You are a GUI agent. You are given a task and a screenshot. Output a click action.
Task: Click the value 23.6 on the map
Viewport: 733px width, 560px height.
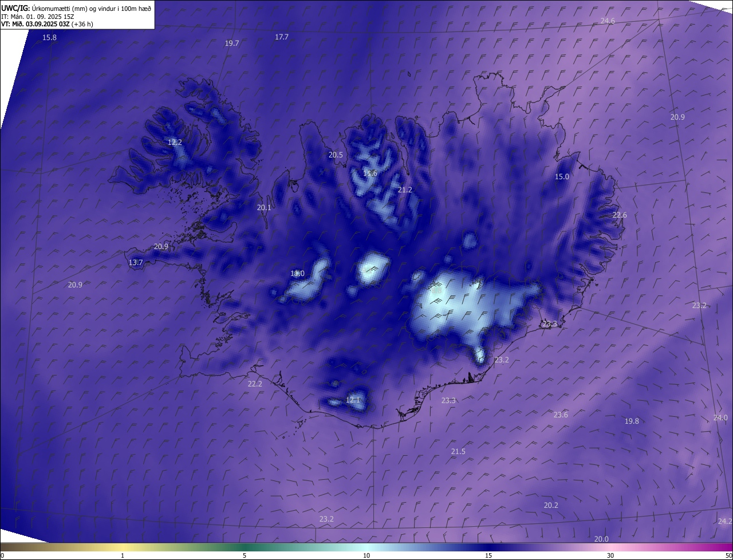pyautogui.click(x=561, y=415)
